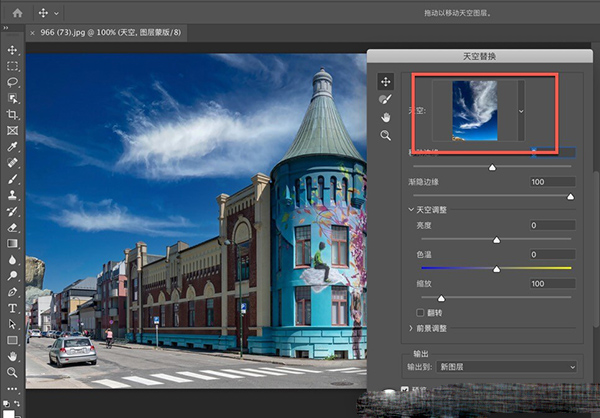Viewport: 600px width, 418px height.
Task: Open the Move tool preset dropdown in options bar
Action: 58,14
